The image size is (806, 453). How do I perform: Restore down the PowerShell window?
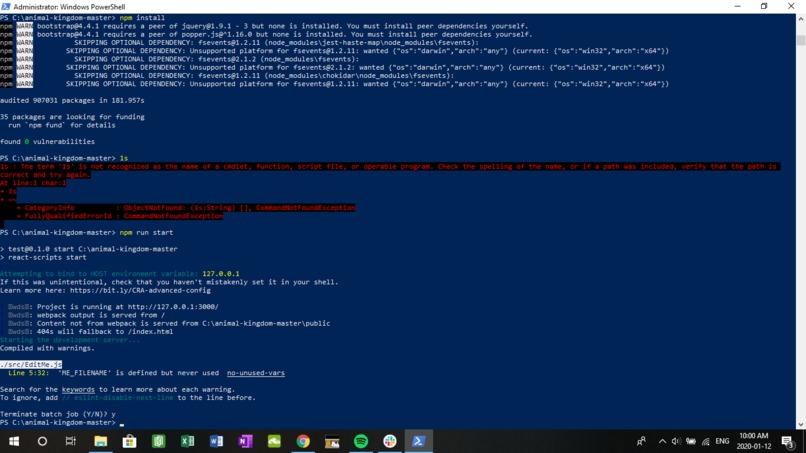point(764,6)
